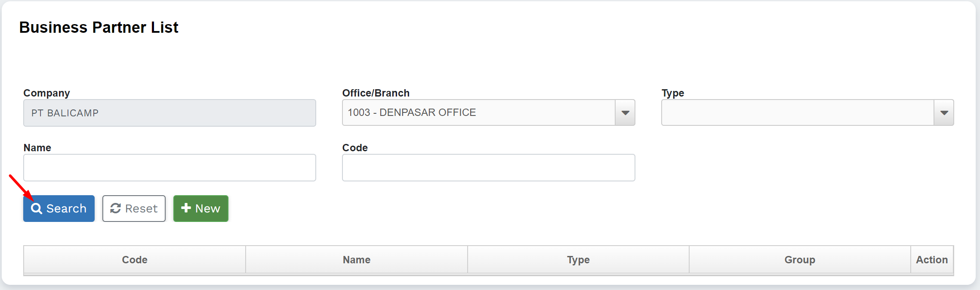Sort by the Name column header
The height and width of the screenshot is (290, 980).
[357, 260]
